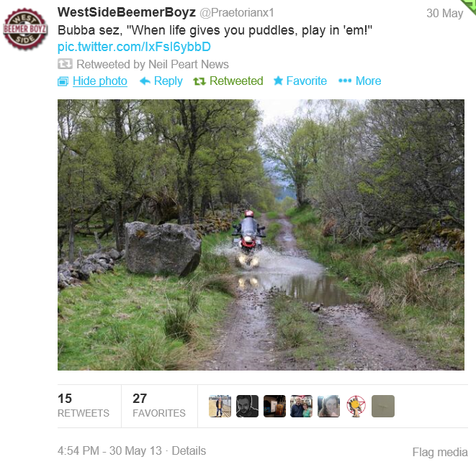Open WestSideBeemerBoyz profile name

127,12
